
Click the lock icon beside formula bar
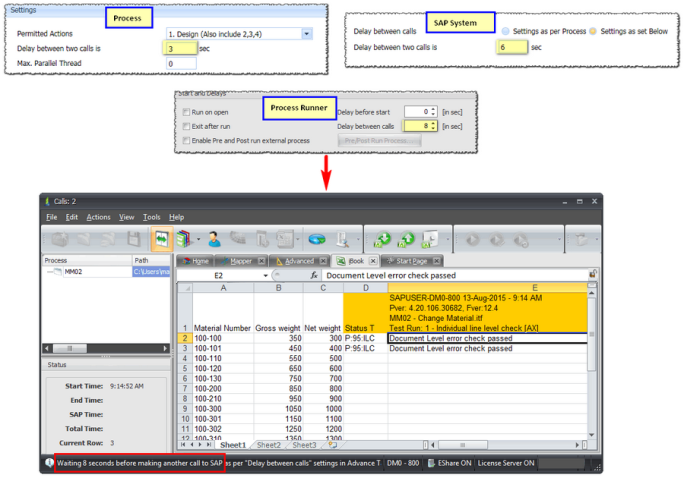tap(592, 274)
